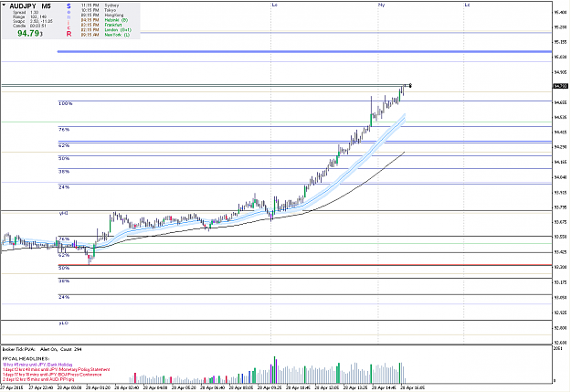Image resolution: width=571 pixels, height=392 pixels.
Task: Click the Tokyo session clock entry
Action: [99, 10]
